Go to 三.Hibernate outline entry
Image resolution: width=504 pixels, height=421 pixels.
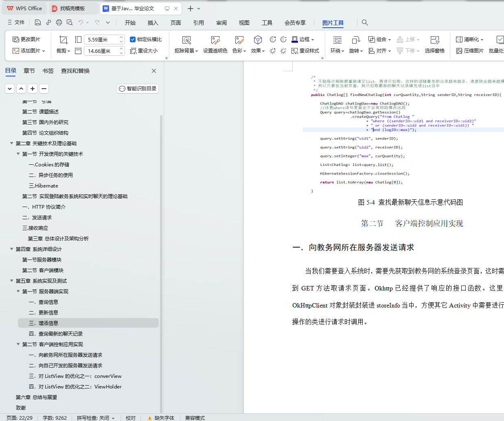[44, 185]
